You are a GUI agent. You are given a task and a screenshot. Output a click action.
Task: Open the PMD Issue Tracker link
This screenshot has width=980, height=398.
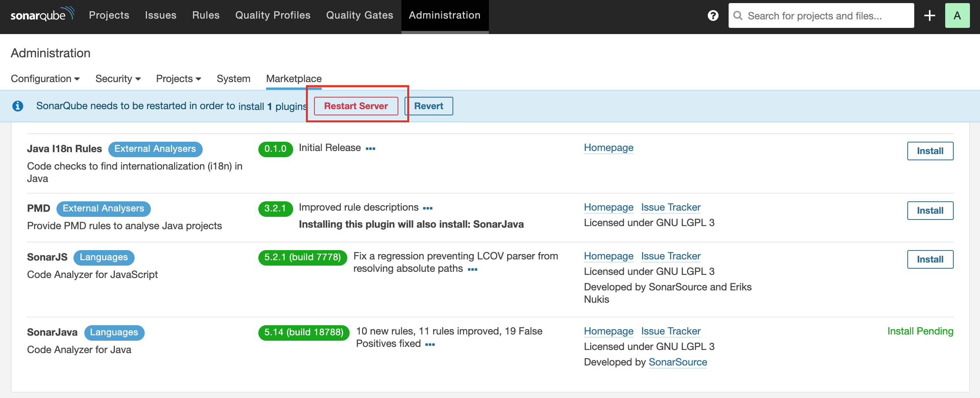pyautogui.click(x=671, y=208)
